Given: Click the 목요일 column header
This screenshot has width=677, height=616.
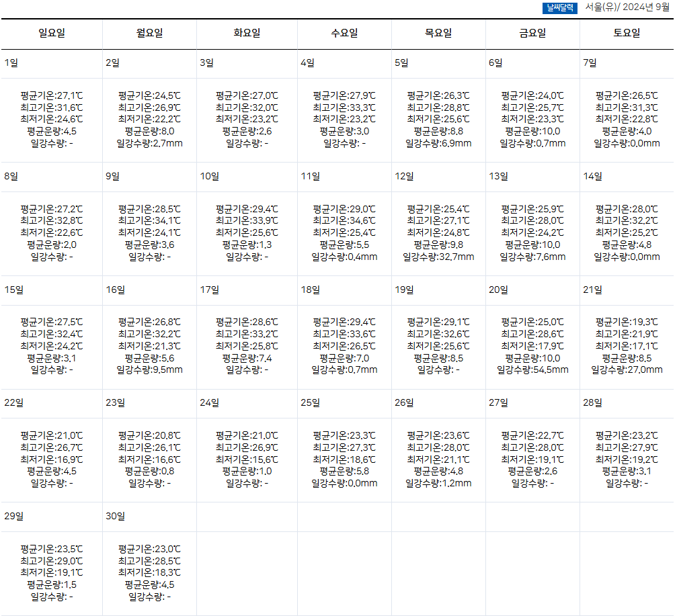Looking at the screenshot, I should click(x=438, y=33).
